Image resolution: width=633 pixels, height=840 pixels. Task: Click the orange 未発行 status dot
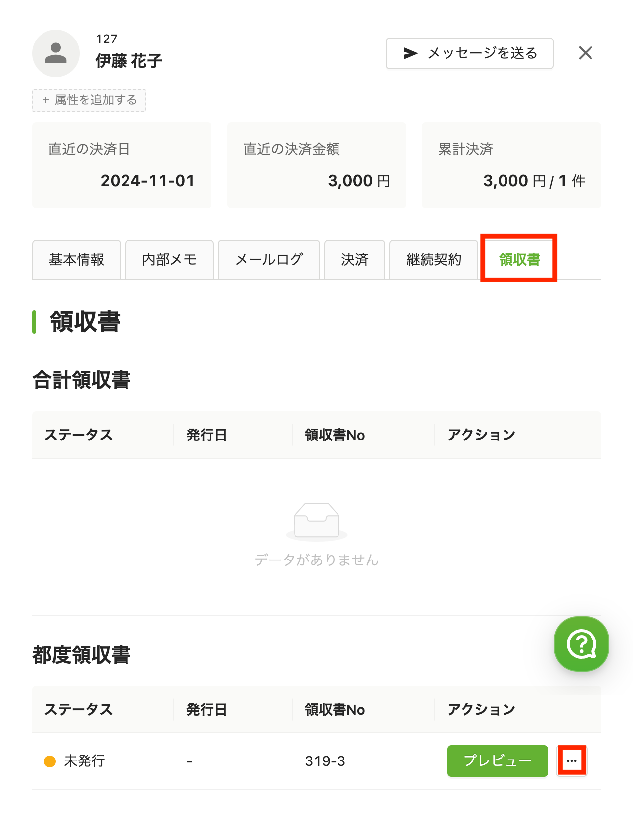tap(50, 761)
